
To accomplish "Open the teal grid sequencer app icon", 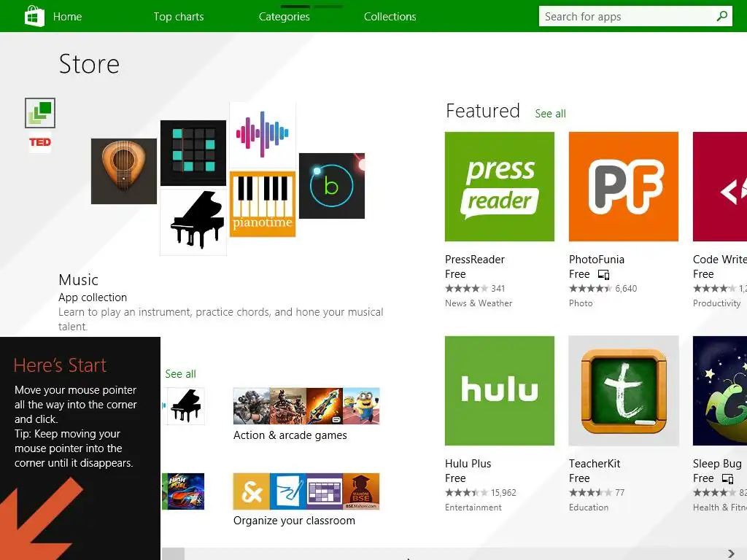I will click(193, 153).
